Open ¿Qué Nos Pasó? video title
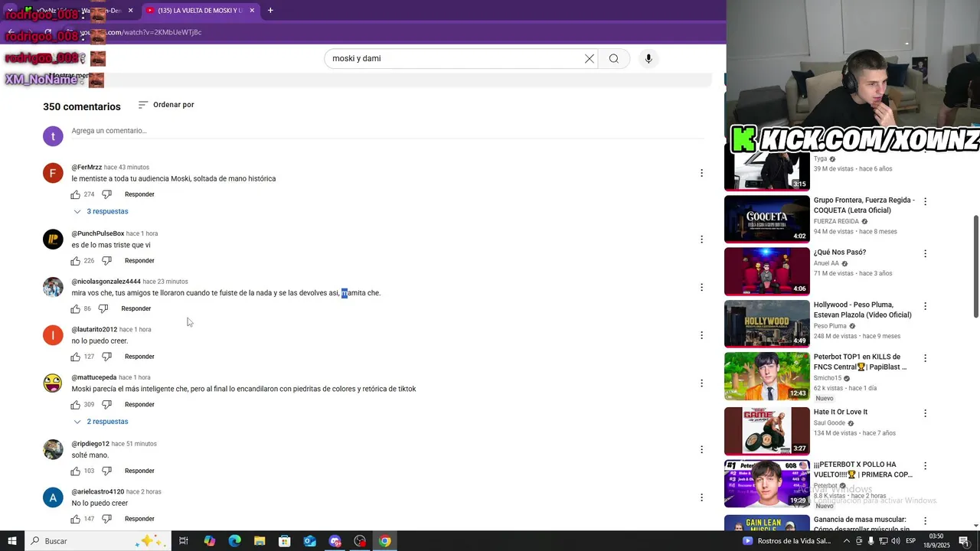Image resolution: width=980 pixels, height=551 pixels. pyautogui.click(x=840, y=253)
